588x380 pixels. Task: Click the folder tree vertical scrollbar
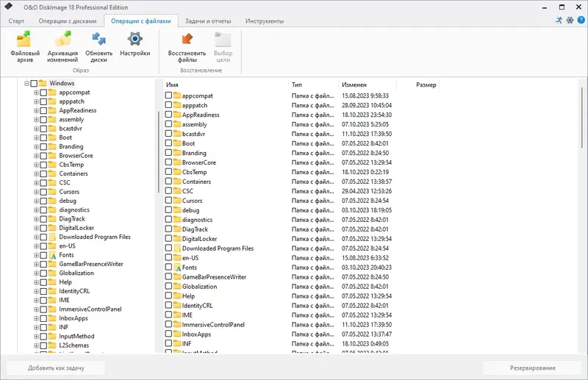click(x=158, y=152)
